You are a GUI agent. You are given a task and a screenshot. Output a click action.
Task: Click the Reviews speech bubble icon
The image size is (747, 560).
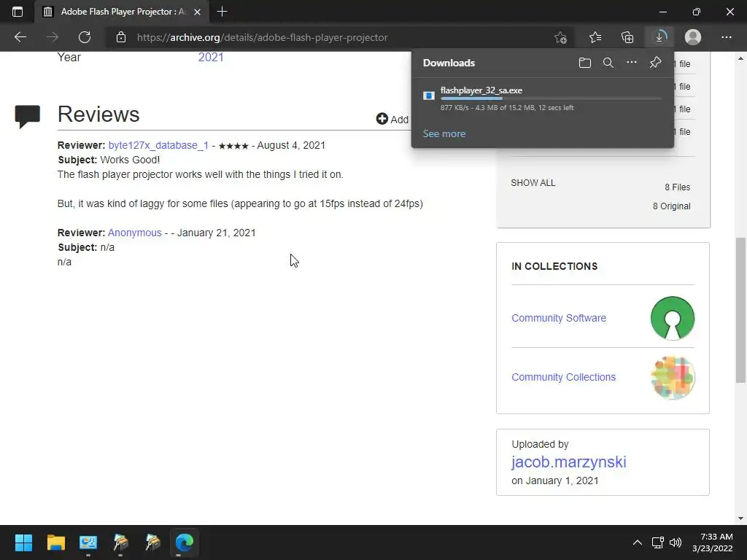[27, 117]
